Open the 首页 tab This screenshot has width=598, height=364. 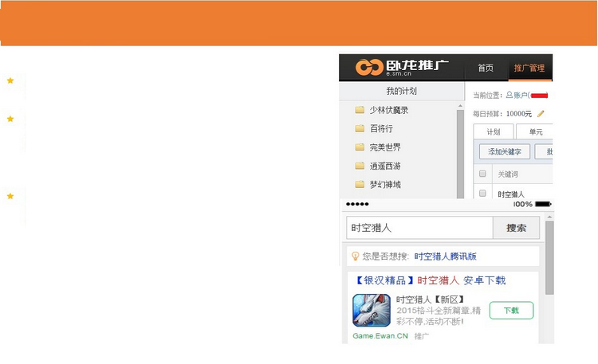(x=486, y=68)
